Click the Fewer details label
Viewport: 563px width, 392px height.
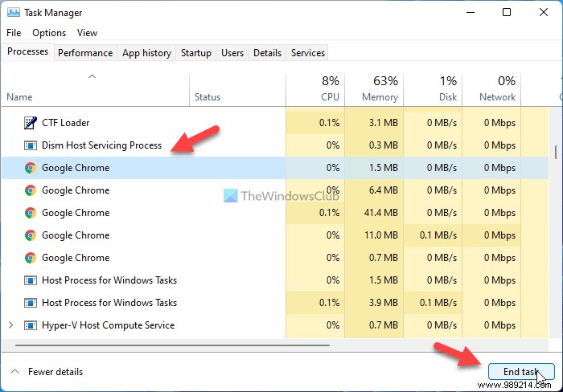click(55, 372)
